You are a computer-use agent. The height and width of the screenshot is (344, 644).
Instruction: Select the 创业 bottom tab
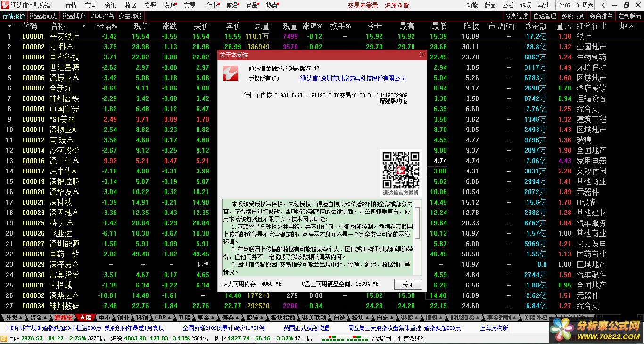point(123,318)
